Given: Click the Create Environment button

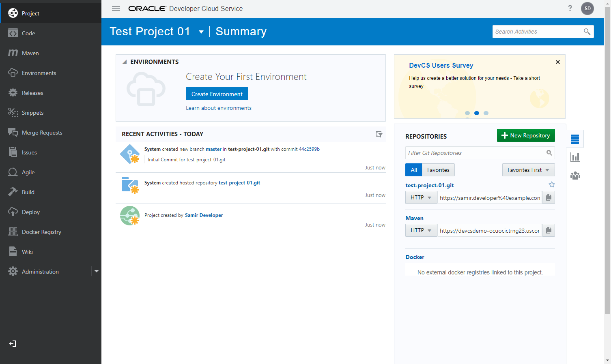Looking at the screenshot, I should pos(217,94).
